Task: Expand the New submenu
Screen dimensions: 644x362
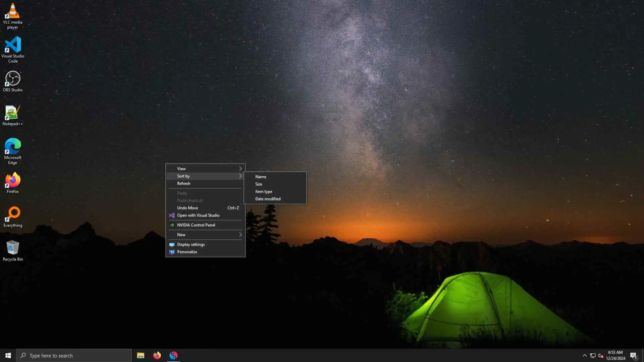Action: (x=205, y=235)
